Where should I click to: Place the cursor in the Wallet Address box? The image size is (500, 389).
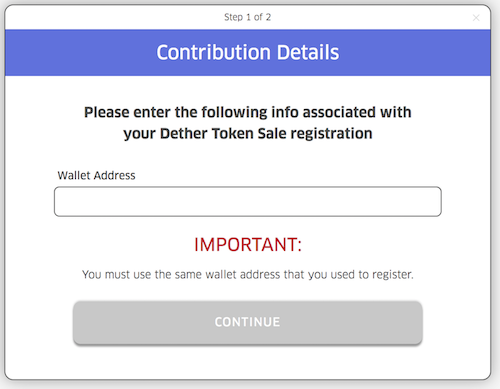point(248,201)
